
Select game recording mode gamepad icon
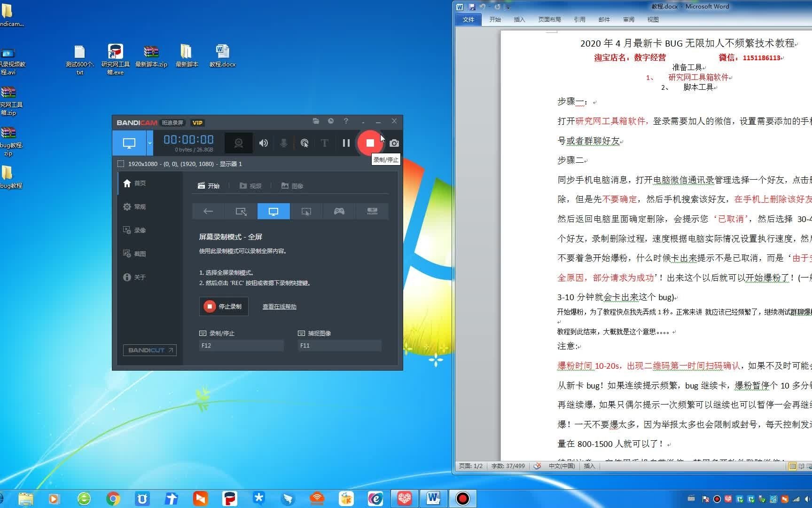[x=339, y=211]
